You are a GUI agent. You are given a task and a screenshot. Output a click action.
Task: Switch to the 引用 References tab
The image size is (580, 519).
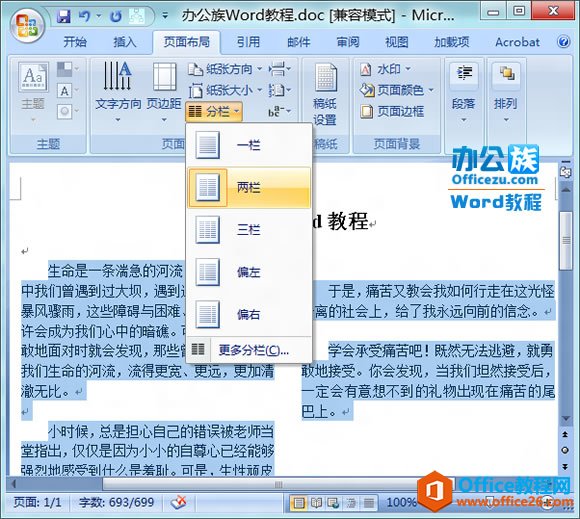tap(248, 42)
